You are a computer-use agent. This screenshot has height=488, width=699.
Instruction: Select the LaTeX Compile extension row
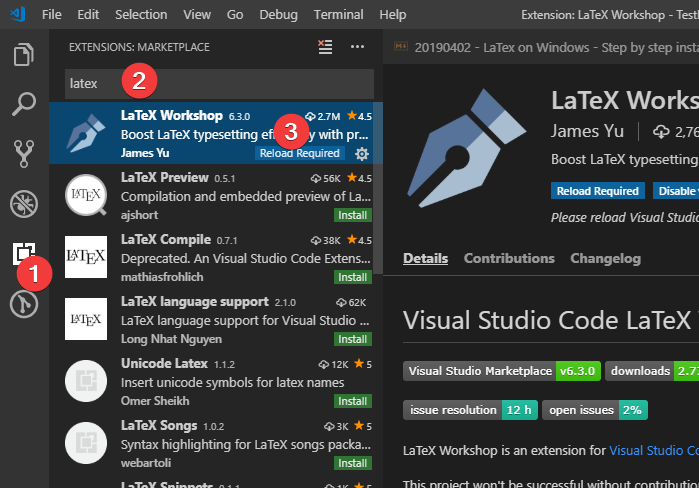(216, 257)
